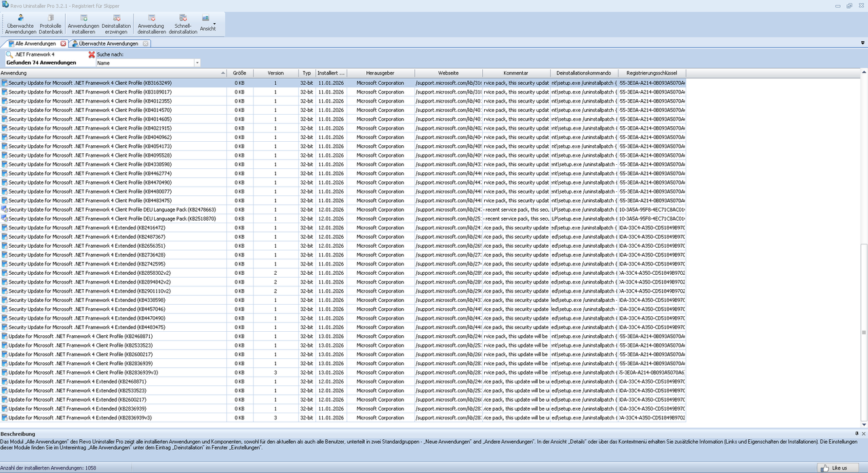Viewport: 868px width, 473px height.
Task: Click icon of Client Profile (KB3163249) row
Action: (x=4, y=83)
